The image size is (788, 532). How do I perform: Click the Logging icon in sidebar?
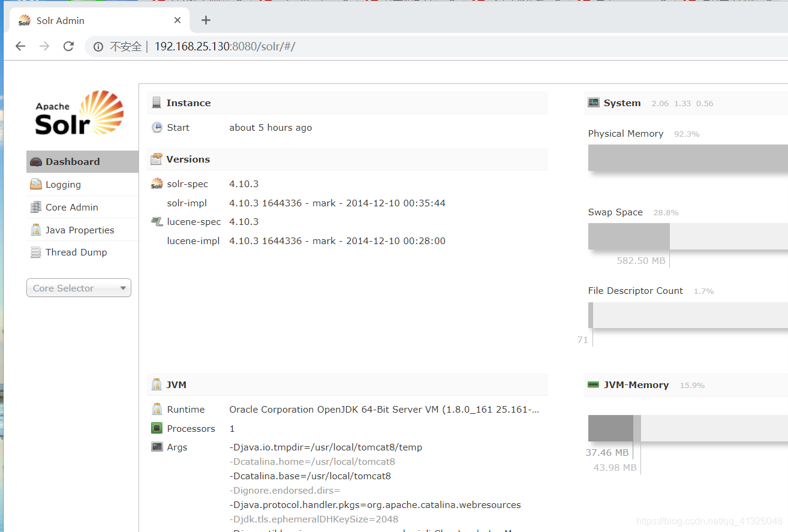pyautogui.click(x=36, y=185)
